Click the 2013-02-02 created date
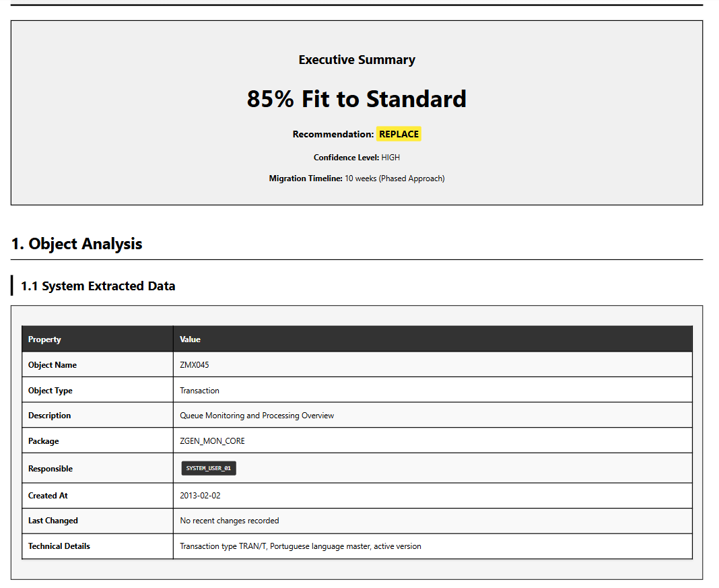This screenshot has width=719, height=588. tap(200, 496)
